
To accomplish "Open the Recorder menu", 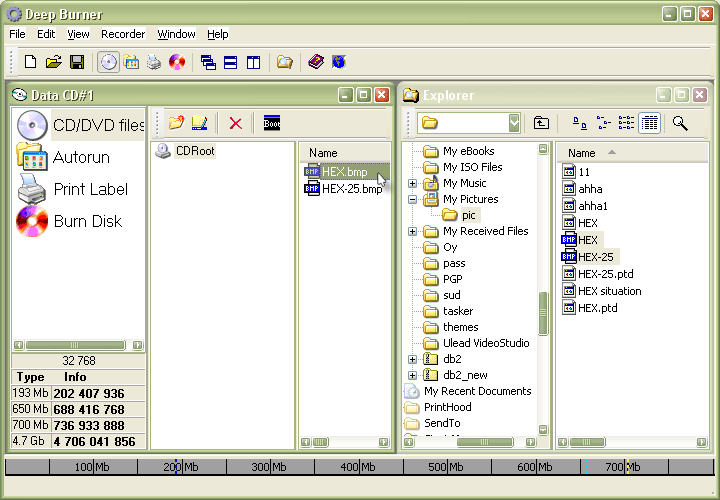I will click(123, 34).
